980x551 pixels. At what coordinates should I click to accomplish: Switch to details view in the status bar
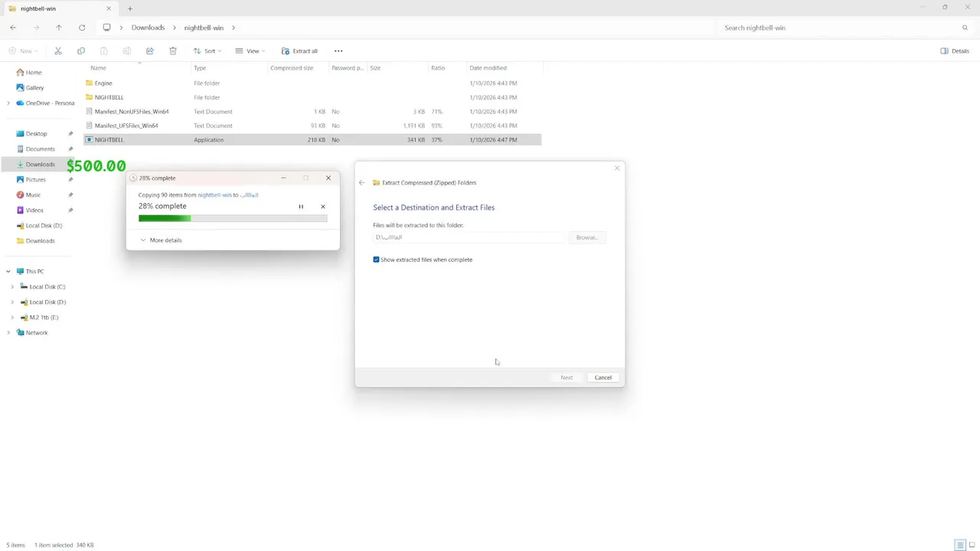pos(960,546)
